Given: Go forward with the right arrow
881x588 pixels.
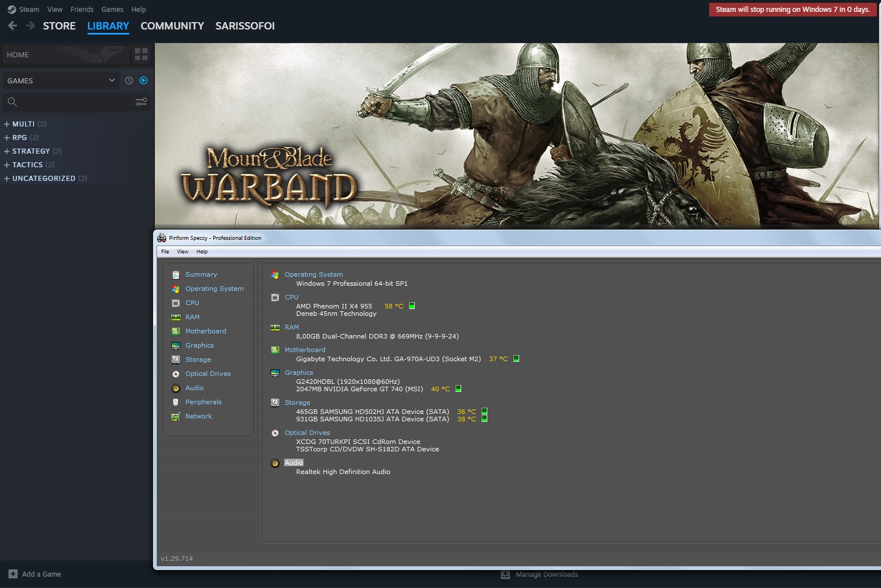Looking at the screenshot, I should point(31,26).
